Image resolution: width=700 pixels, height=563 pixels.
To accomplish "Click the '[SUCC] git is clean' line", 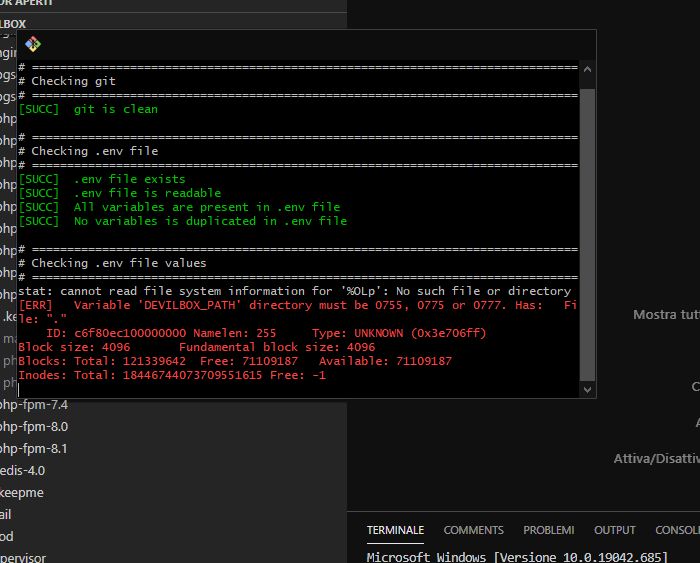I will pos(88,109).
